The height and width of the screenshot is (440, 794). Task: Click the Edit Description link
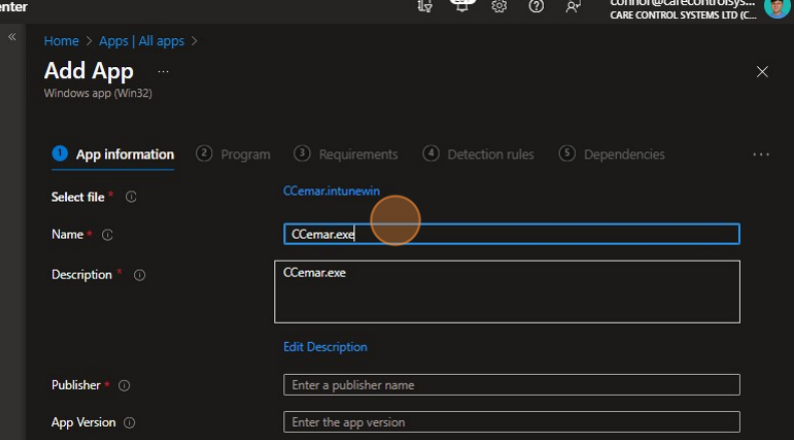coord(325,347)
